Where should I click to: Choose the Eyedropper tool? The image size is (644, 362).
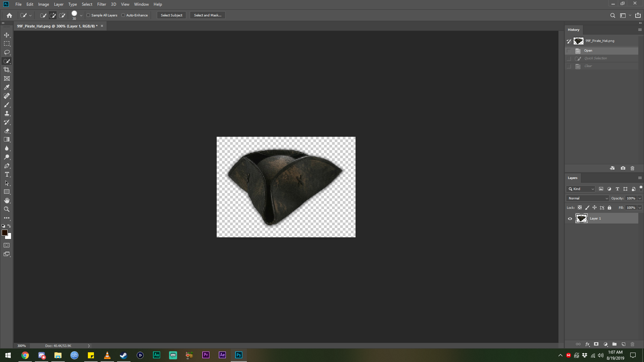(7, 87)
